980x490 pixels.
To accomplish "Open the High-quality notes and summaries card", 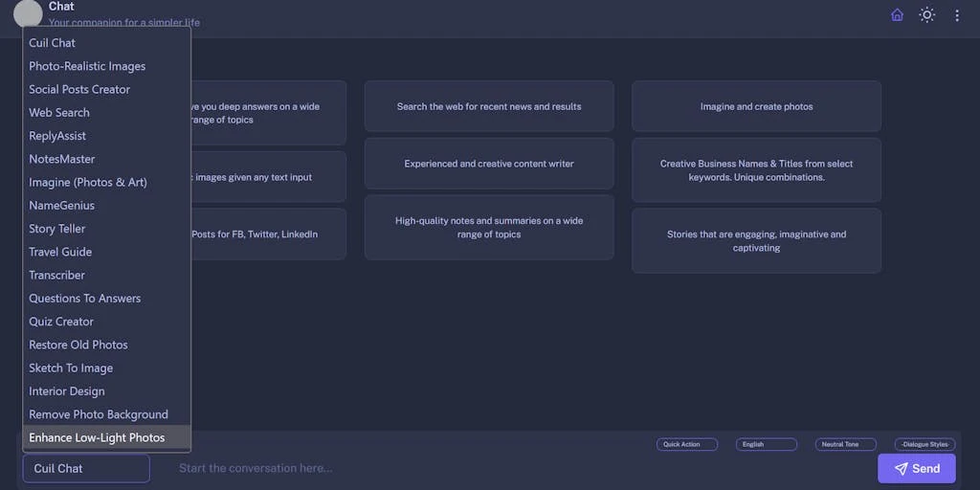I will click(489, 228).
